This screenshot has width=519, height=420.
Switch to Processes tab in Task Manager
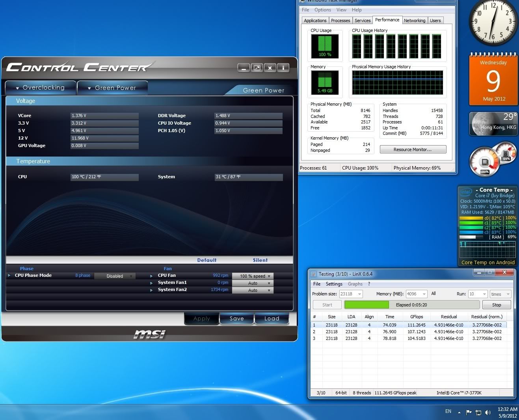pyautogui.click(x=340, y=21)
